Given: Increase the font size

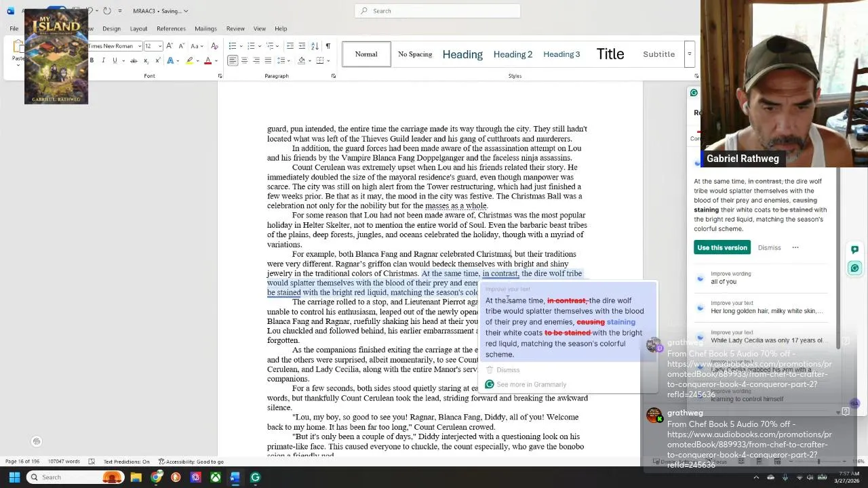Looking at the screenshot, I should coord(170,46).
